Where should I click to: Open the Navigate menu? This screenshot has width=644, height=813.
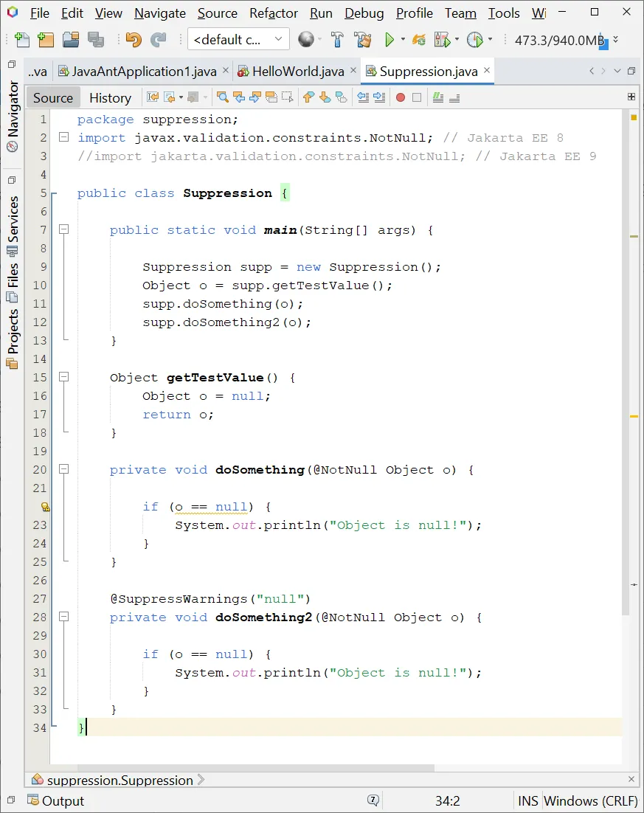(159, 13)
